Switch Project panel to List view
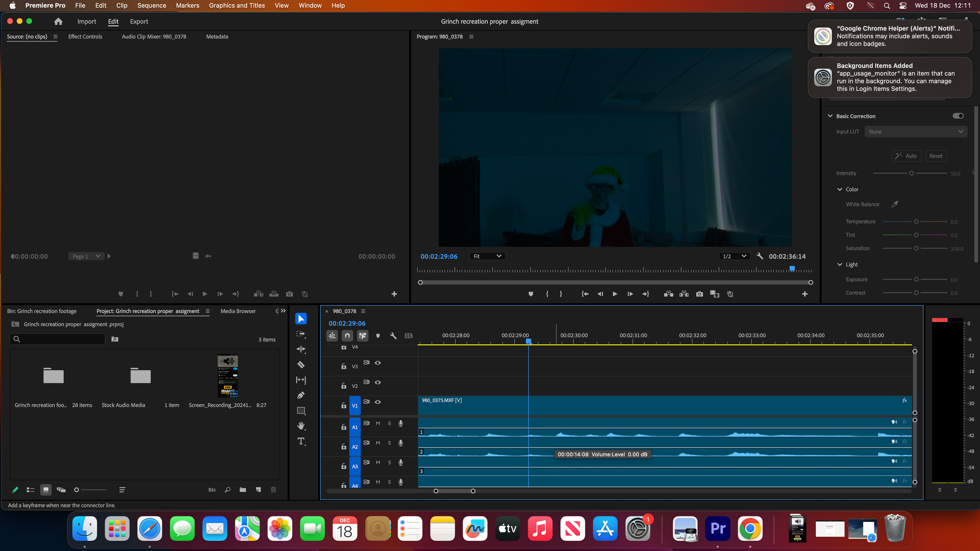The height and width of the screenshot is (551, 980). (30, 490)
